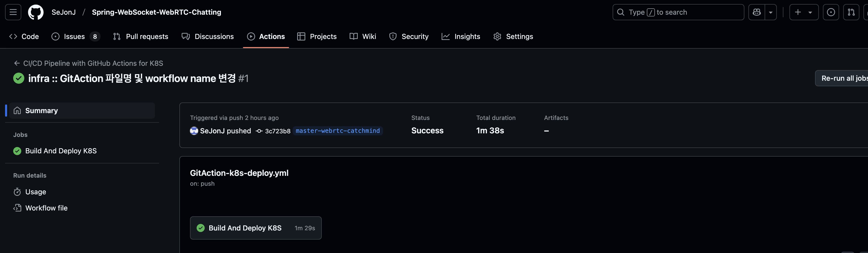Open the hamburger navigation menu
This screenshot has width=868, height=253.
tap(13, 12)
